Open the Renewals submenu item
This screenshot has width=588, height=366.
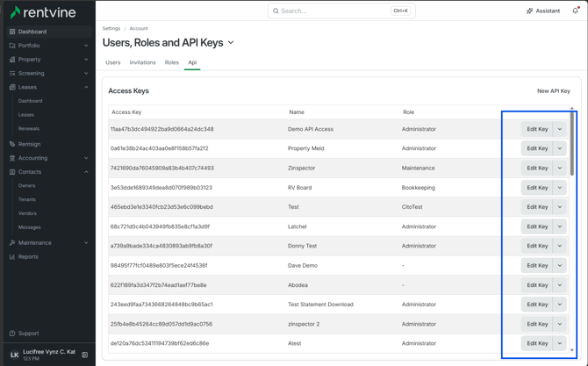tap(29, 129)
